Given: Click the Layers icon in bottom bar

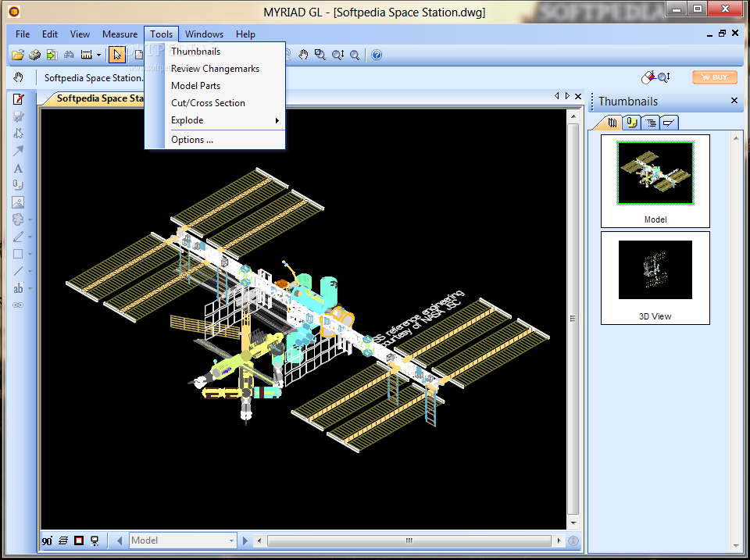Looking at the screenshot, I should coord(63,541).
